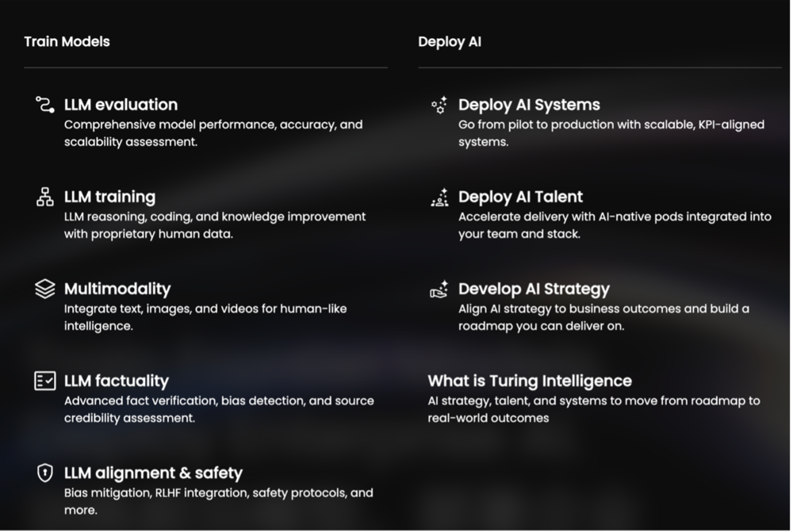Open the Develop AI Strategy page
The image size is (793, 532).
tap(534, 289)
